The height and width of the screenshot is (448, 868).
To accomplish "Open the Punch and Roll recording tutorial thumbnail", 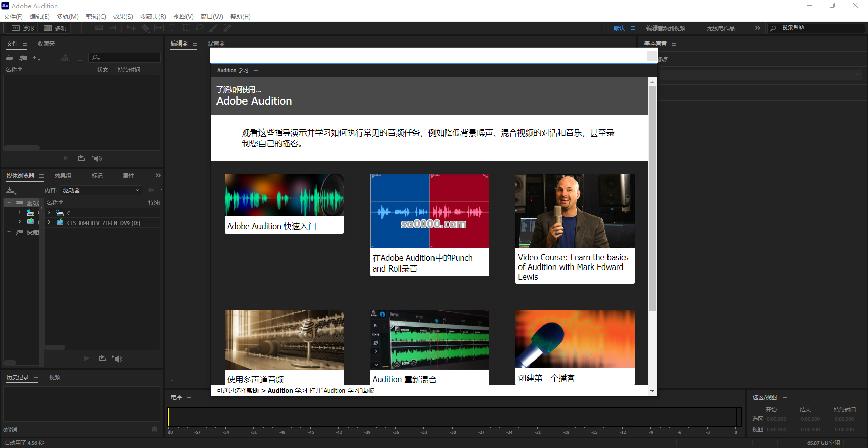I will pos(429,211).
